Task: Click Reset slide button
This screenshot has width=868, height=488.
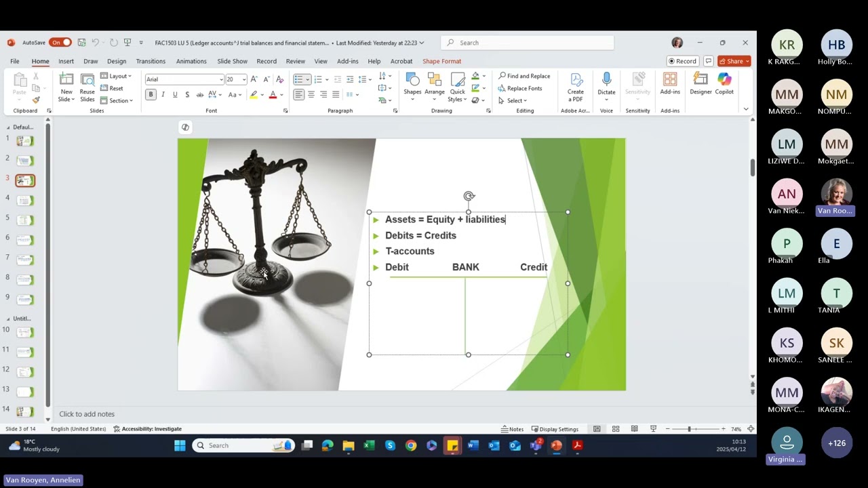Action: click(112, 88)
